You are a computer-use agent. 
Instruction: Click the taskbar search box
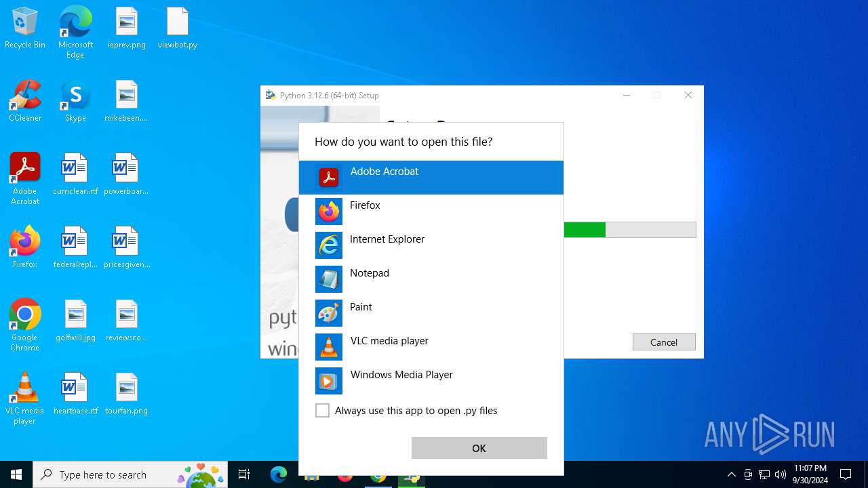pyautogui.click(x=130, y=474)
